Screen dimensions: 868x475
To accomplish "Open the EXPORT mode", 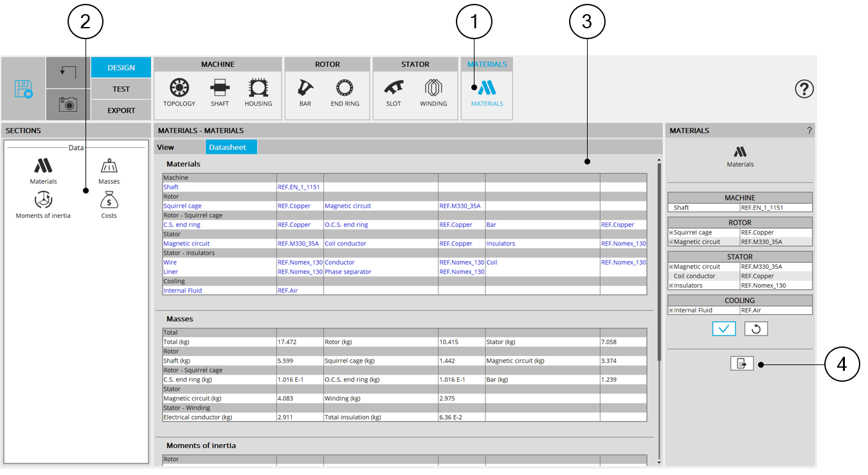I will point(121,110).
